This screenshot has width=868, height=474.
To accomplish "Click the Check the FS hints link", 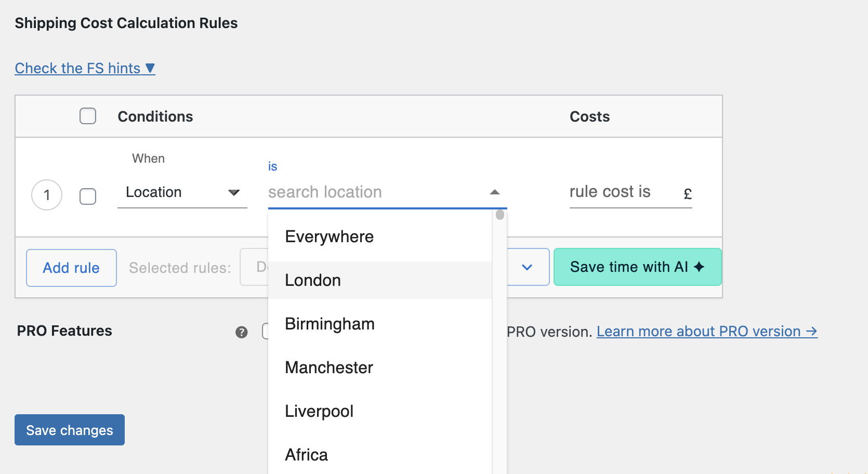I will click(78, 68).
